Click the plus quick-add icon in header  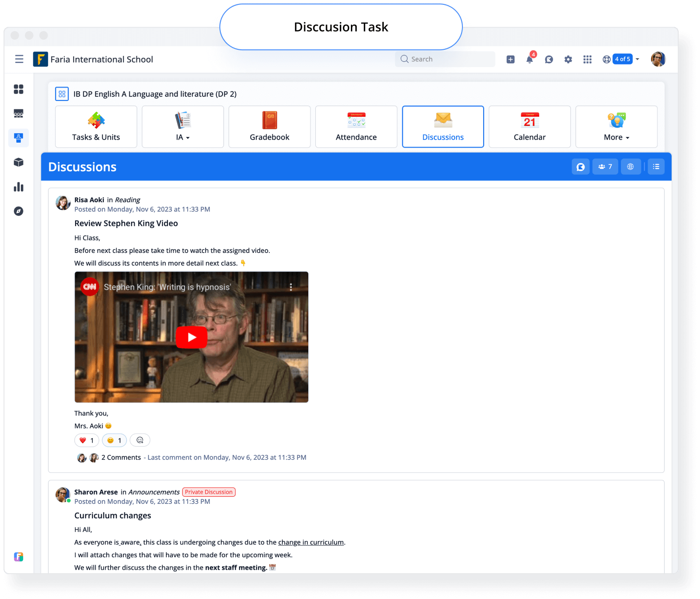point(510,60)
